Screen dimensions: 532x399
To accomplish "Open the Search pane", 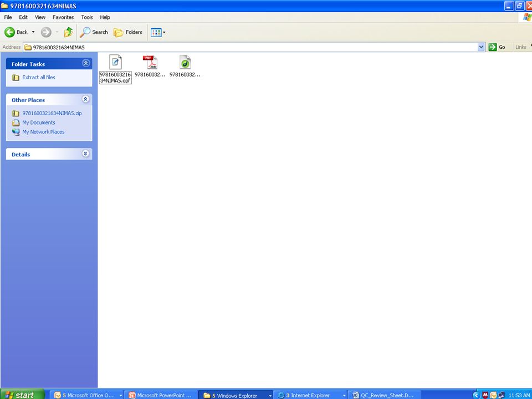I will [x=94, y=32].
